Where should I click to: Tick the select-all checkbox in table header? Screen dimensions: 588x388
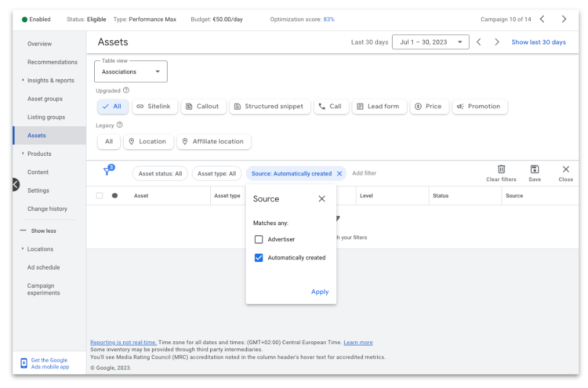click(x=99, y=195)
